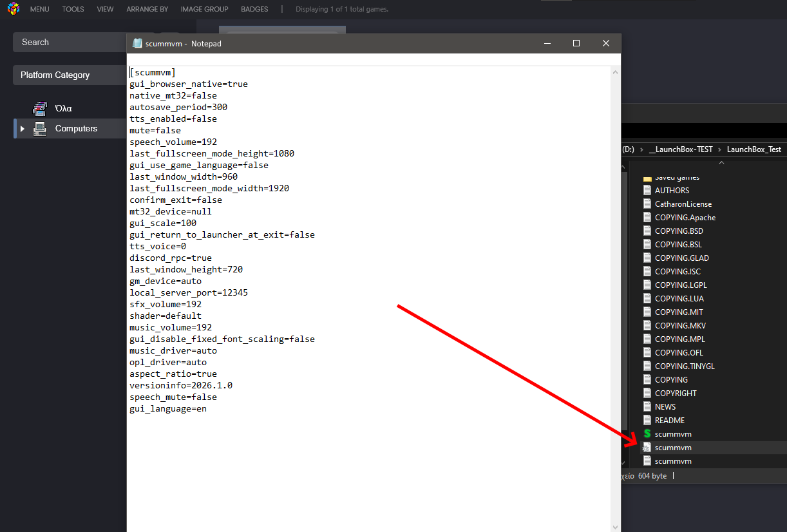The width and height of the screenshot is (787, 532).
Task: Expand the __LaunchBox-TEST breadcrumb chevron
Action: click(719, 149)
